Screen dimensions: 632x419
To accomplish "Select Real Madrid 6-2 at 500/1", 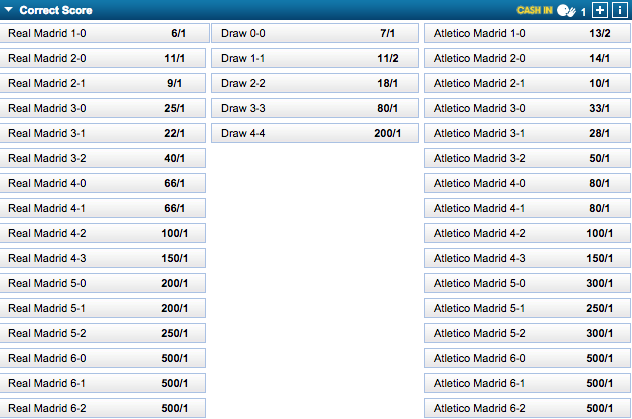I will tap(102, 408).
